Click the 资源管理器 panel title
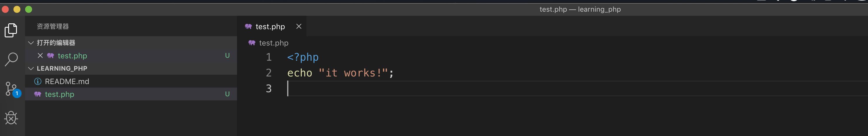 (53, 26)
